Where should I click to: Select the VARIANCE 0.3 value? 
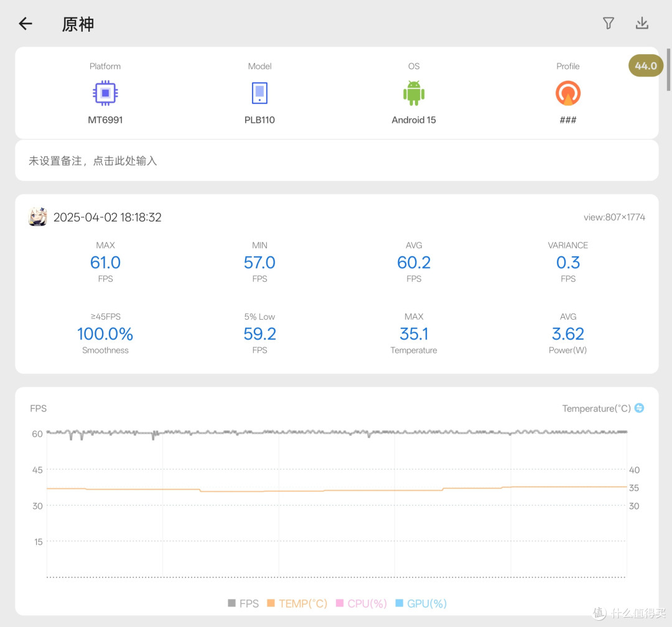pos(568,262)
